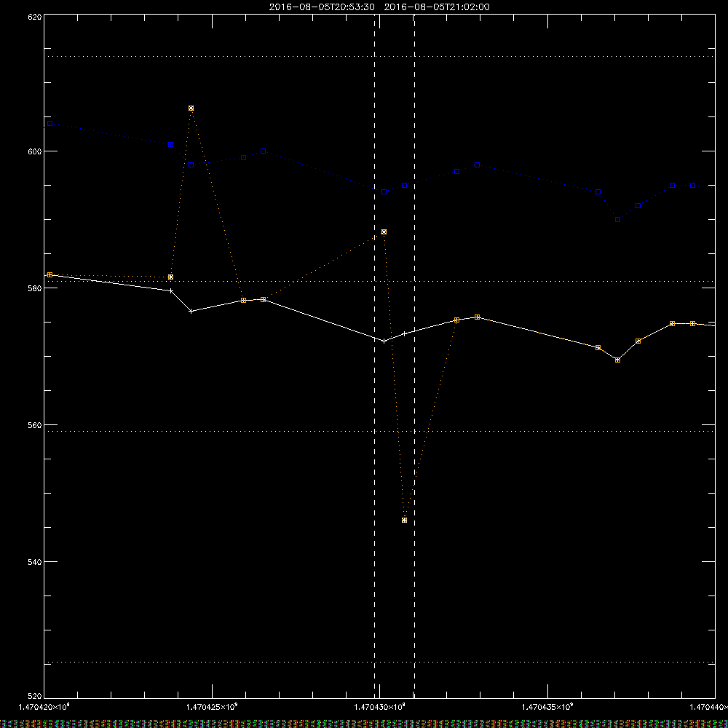Select the right vertical dashed time marker
728x728 pixels.
(x=415, y=356)
